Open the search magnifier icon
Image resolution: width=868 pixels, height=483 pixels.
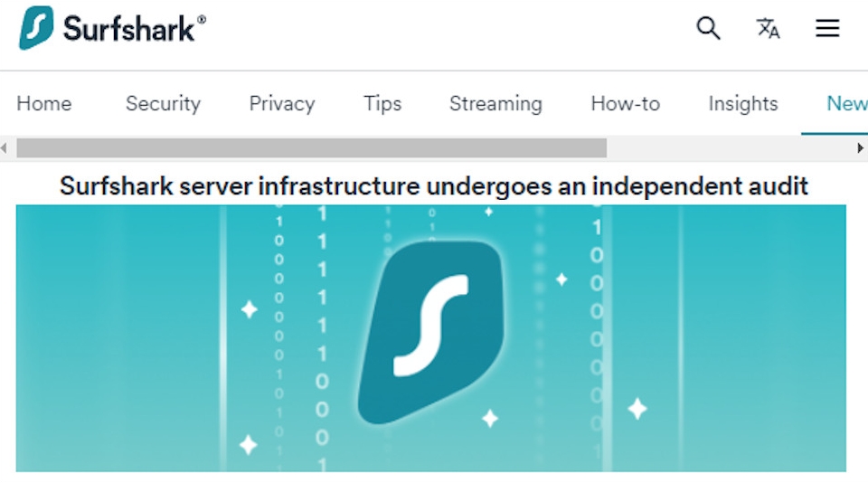[708, 28]
